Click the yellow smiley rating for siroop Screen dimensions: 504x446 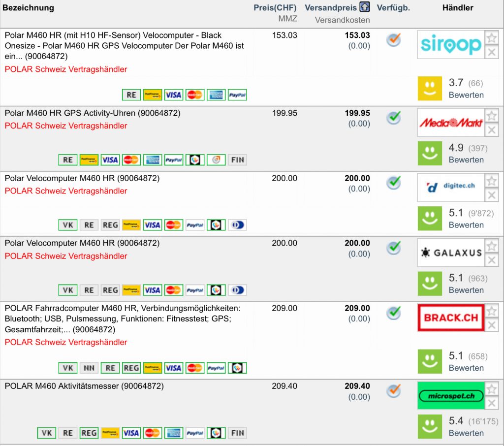(x=430, y=89)
